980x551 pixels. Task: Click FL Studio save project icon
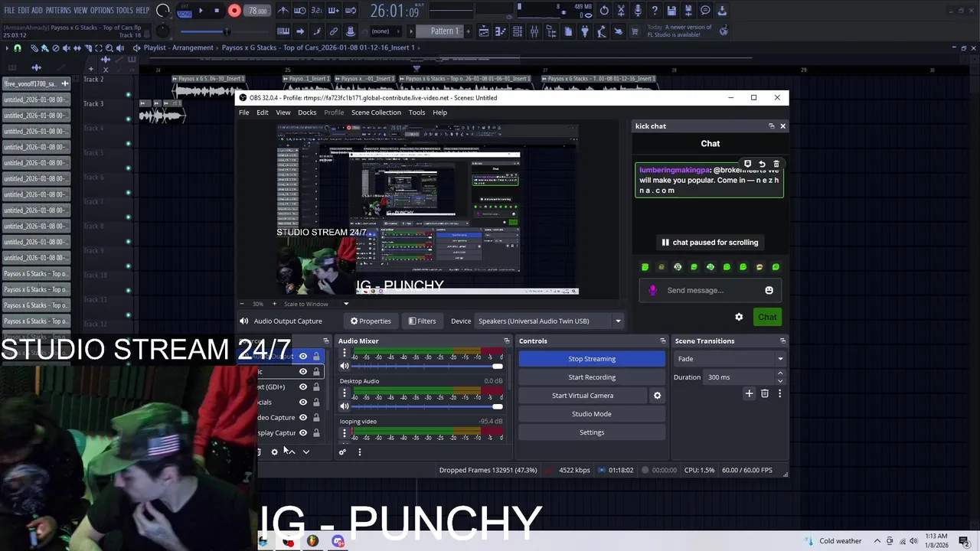[671, 11]
